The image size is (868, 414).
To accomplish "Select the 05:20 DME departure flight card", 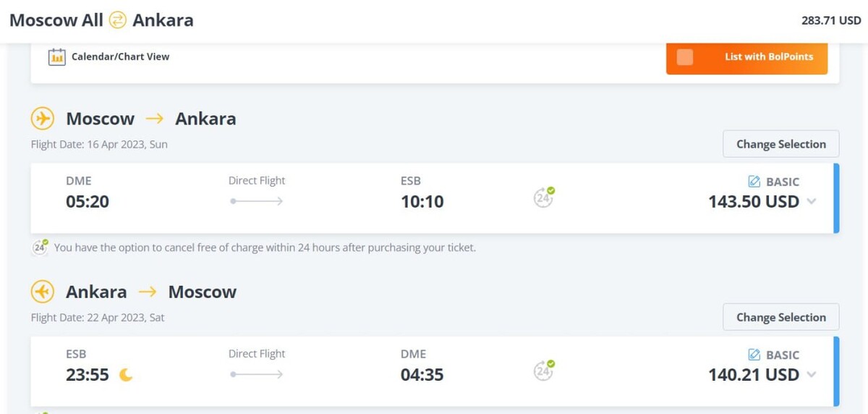I will pyautogui.click(x=435, y=198).
